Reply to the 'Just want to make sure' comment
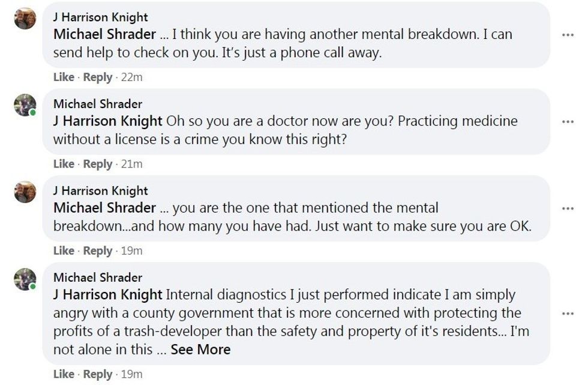 [x=98, y=250]
